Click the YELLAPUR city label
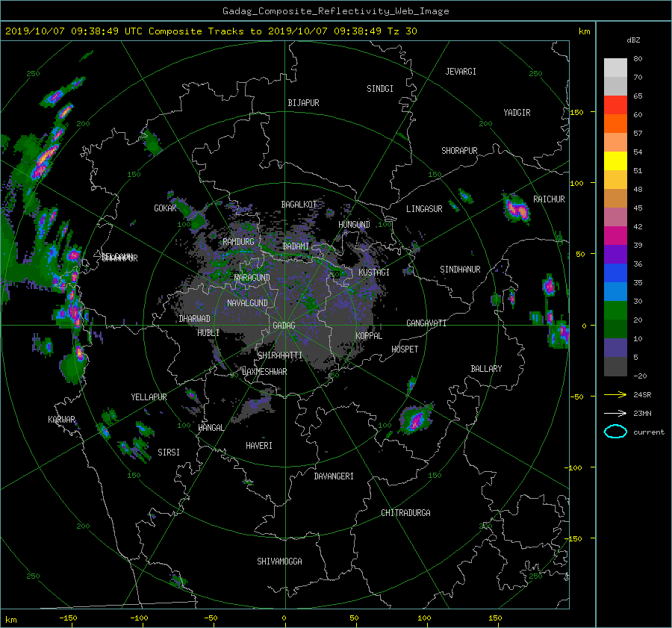This screenshot has width=672, height=628. (x=149, y=397)
